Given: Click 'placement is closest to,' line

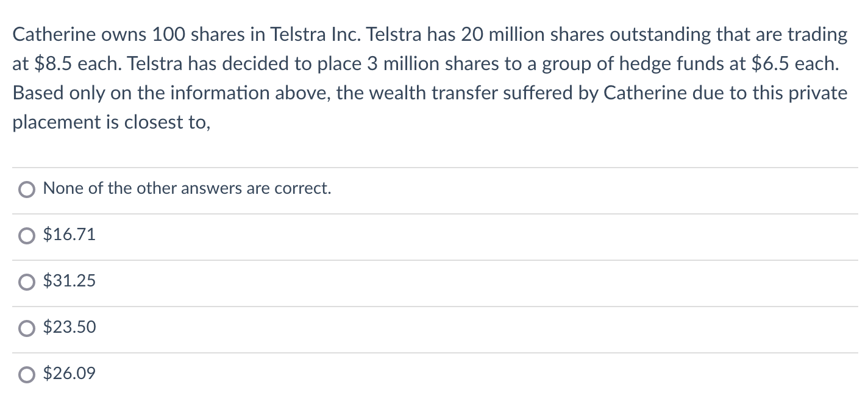Looking at the screenshot, I should (111, 122).
